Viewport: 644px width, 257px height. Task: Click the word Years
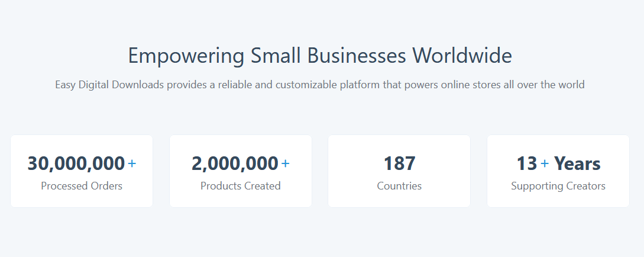pyautogui.click(x=577, y=163)
